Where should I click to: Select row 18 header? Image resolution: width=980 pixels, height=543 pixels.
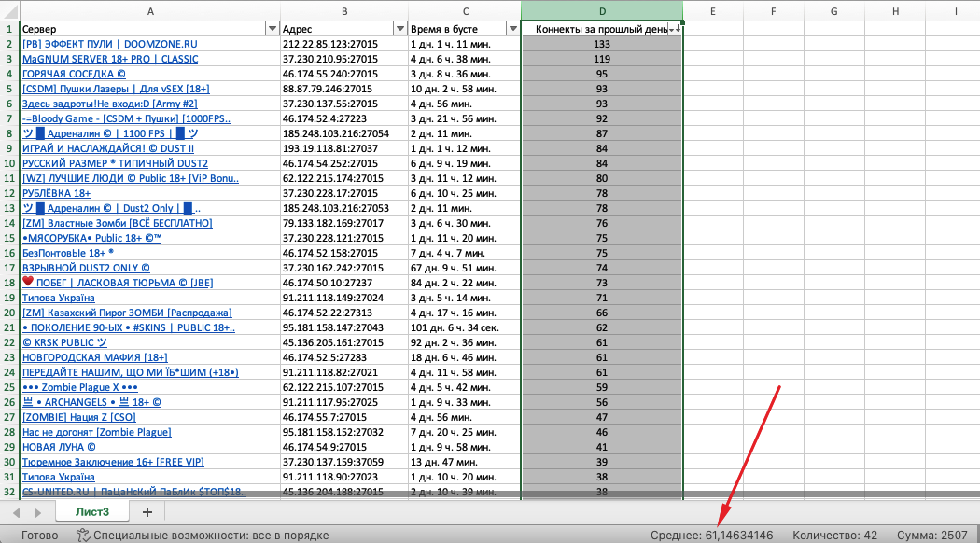click(x=9, y=283)
